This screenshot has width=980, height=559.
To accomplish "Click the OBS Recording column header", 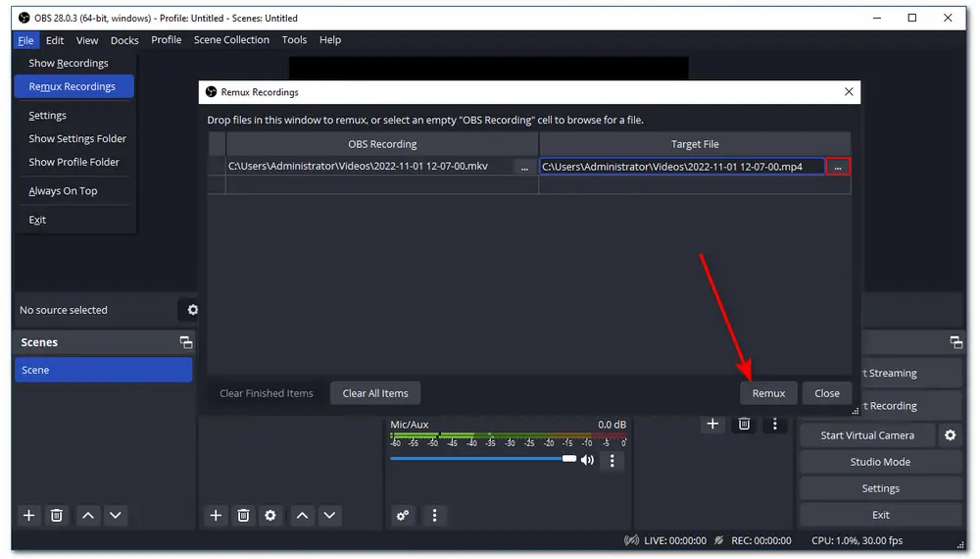I will click(x=382, y=144).
